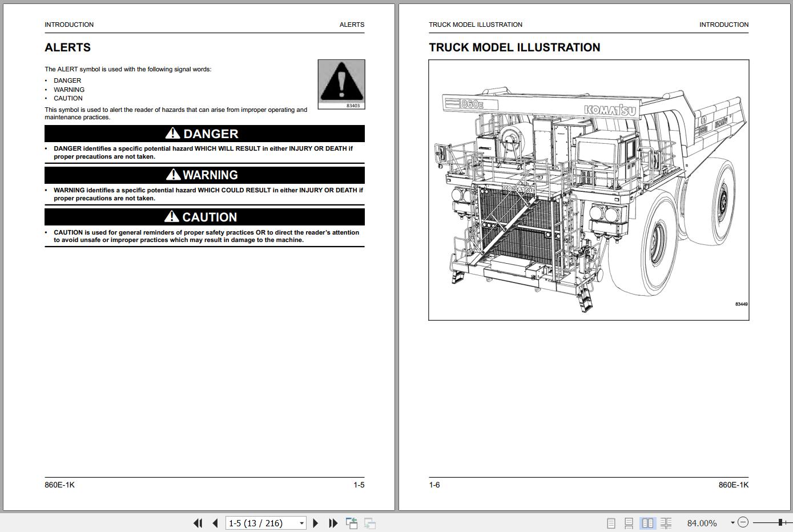
Task: Click the page number 1-6 in footer
Action: tap(434, 485)
